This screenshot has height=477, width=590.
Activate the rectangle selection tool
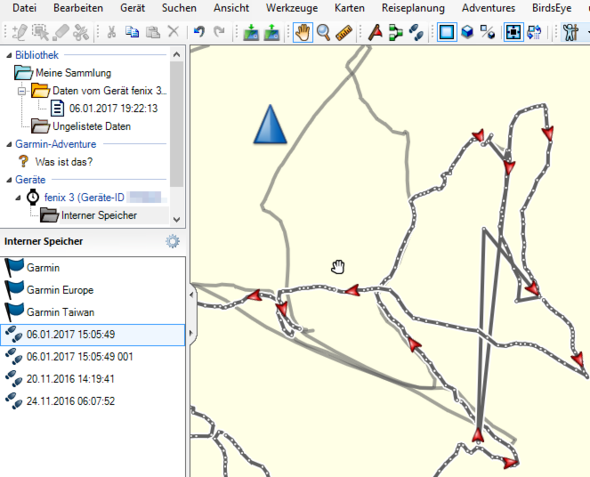tap(40, 32)
